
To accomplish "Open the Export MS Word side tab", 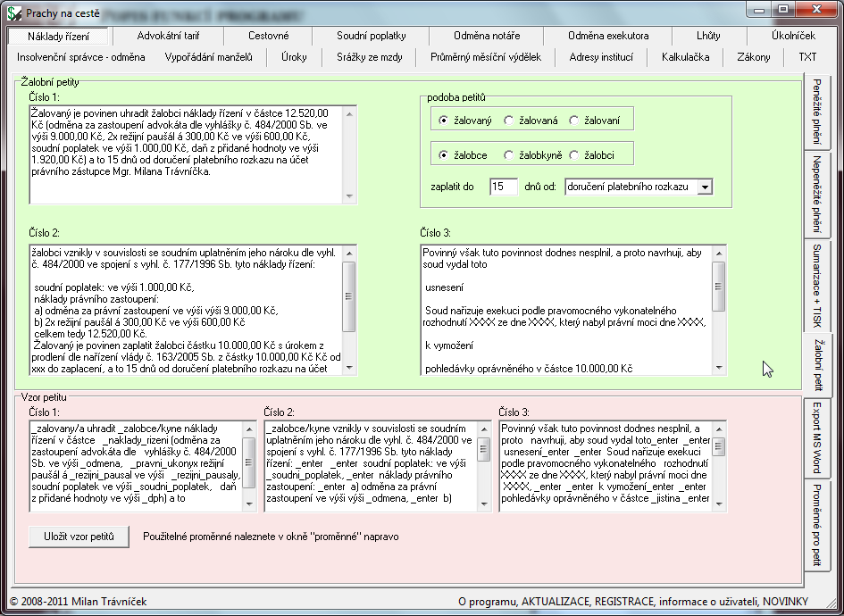I will [816, 437].
